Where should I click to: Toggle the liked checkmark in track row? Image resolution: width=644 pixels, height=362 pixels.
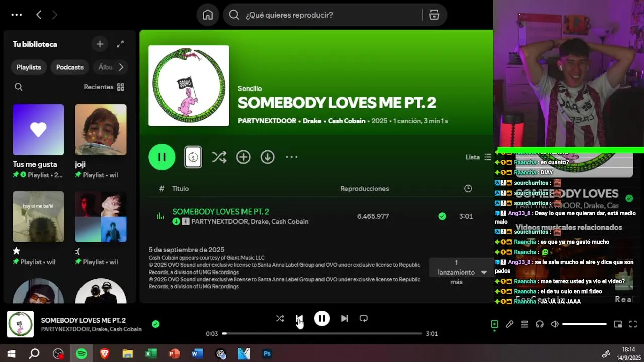(x=442, y=216)
